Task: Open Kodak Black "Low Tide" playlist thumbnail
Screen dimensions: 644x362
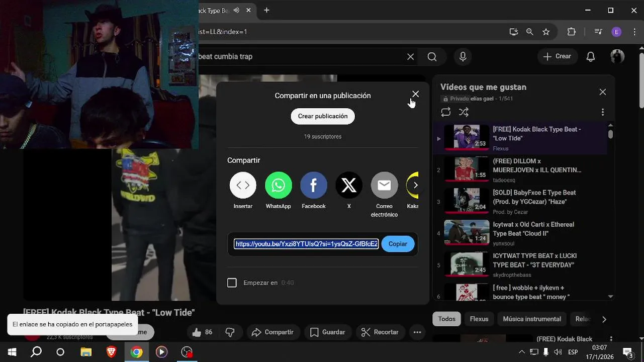Action: tap(467, 137)
